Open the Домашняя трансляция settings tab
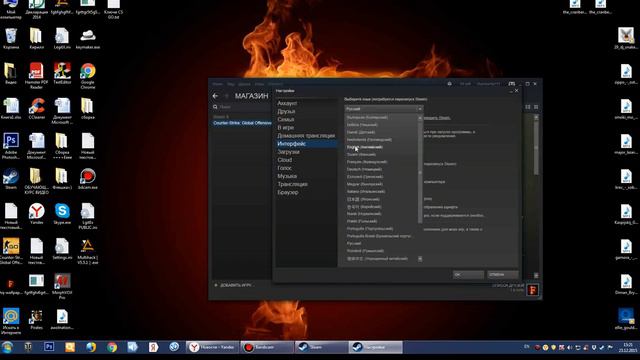 pos(306,136)
